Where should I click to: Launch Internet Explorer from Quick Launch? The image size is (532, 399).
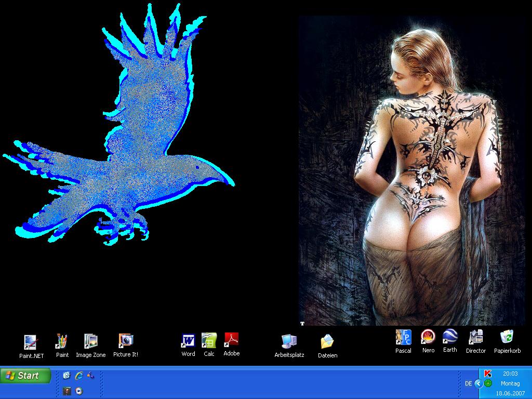[79, 375]
